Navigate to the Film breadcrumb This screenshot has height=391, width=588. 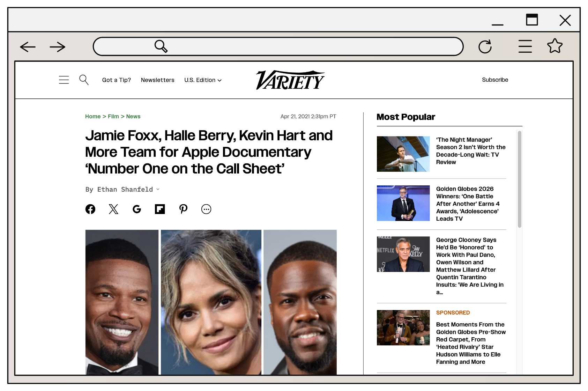click(113, 116)
